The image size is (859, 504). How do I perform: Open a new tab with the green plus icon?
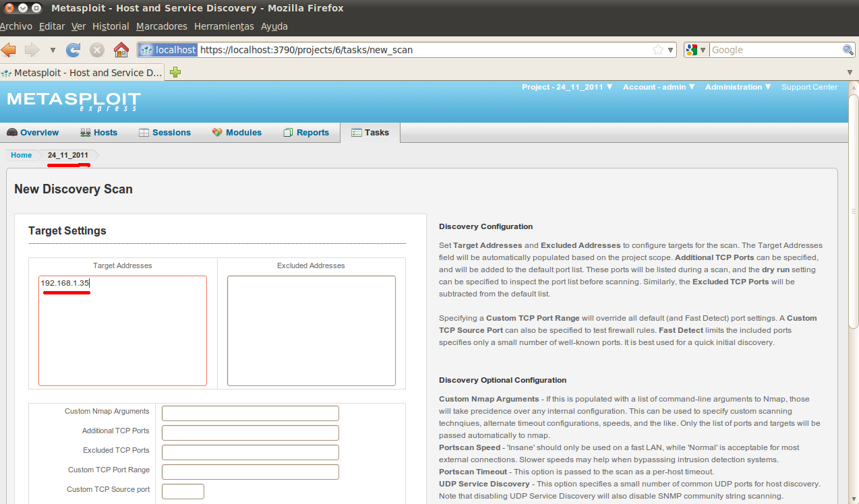tap(175, 72)
